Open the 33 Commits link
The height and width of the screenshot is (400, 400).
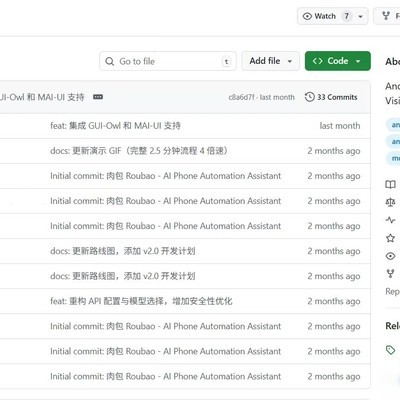click(331, 97)
